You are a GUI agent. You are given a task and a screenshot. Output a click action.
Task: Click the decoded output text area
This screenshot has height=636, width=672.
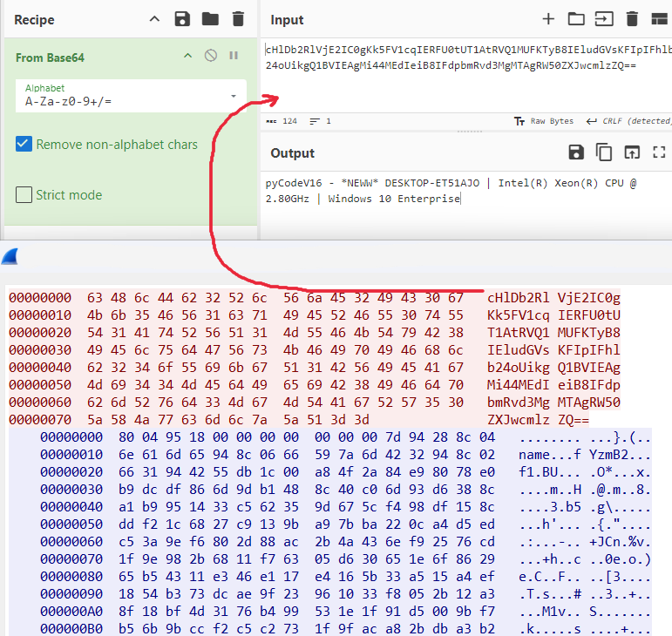click(466, 206)
